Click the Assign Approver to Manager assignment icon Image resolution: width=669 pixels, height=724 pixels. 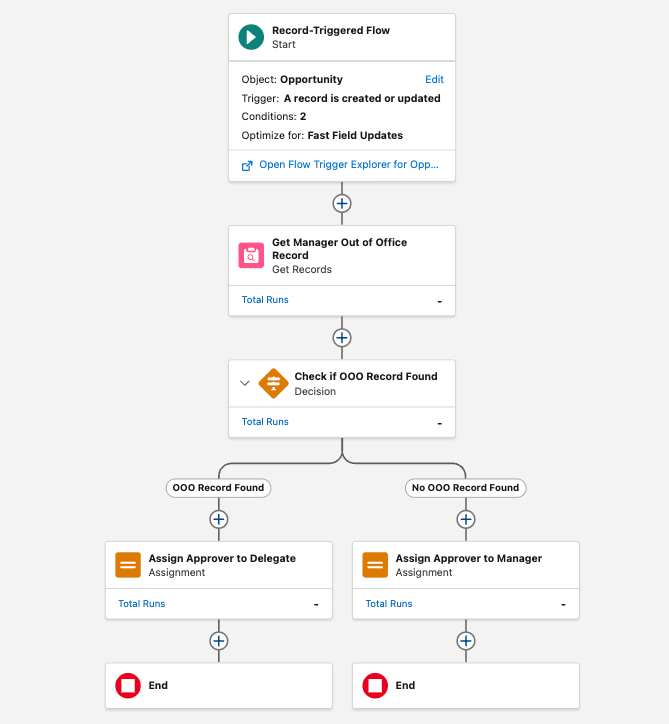(375, 565)
